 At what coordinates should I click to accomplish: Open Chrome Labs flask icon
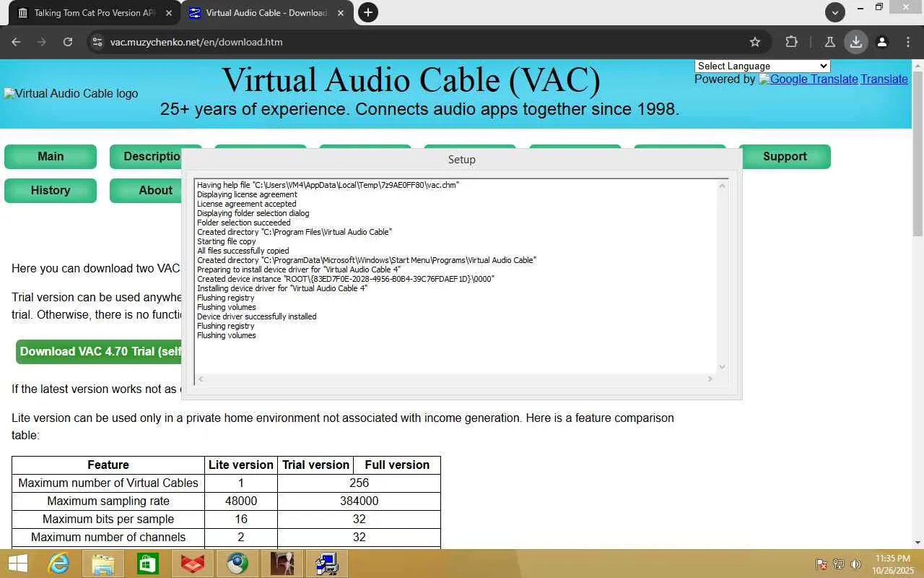tap(830, 42)
